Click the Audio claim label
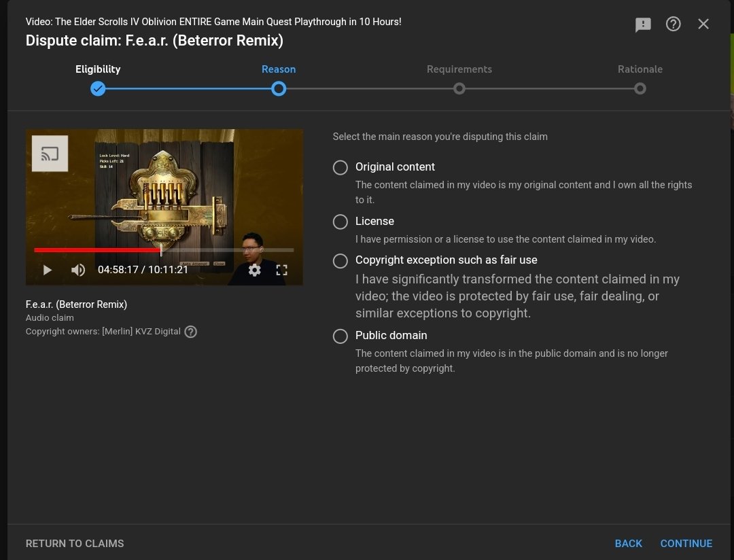This screenshot has height=560, width=734. point(50,318)
